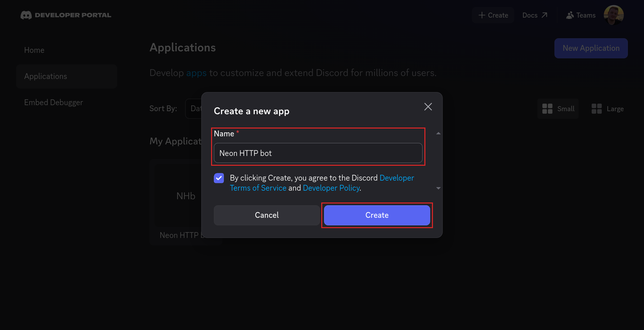
Task: Close the Create a new app dialog
Action: [428, 107]
